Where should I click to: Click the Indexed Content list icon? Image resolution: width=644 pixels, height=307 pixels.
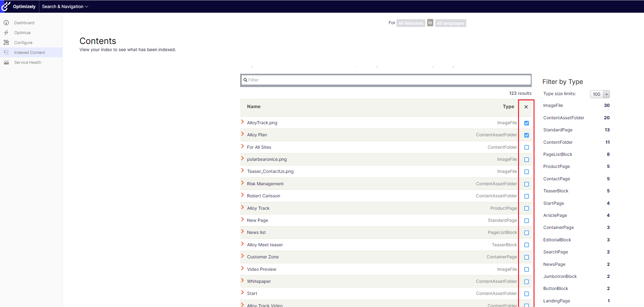pos(6,52)
